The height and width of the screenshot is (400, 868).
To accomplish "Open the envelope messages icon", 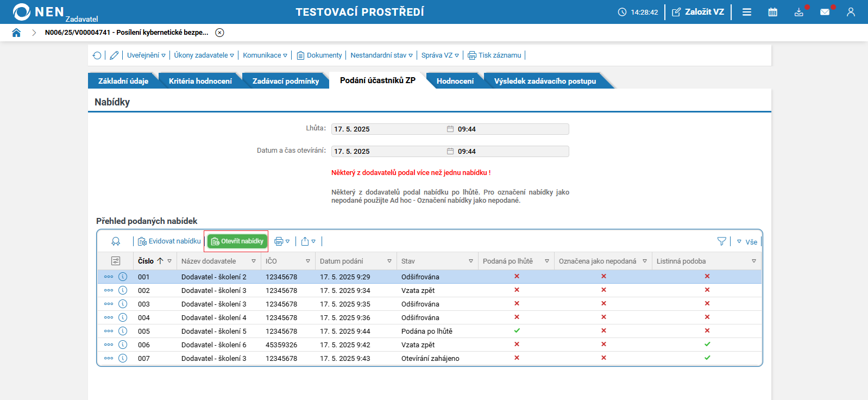I will click(825, 12).
